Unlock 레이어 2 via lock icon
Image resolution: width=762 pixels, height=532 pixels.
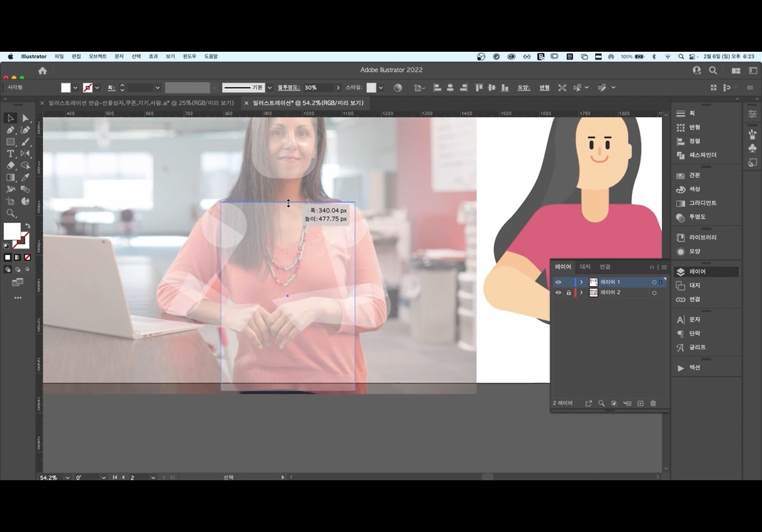(x=569, y=293)
